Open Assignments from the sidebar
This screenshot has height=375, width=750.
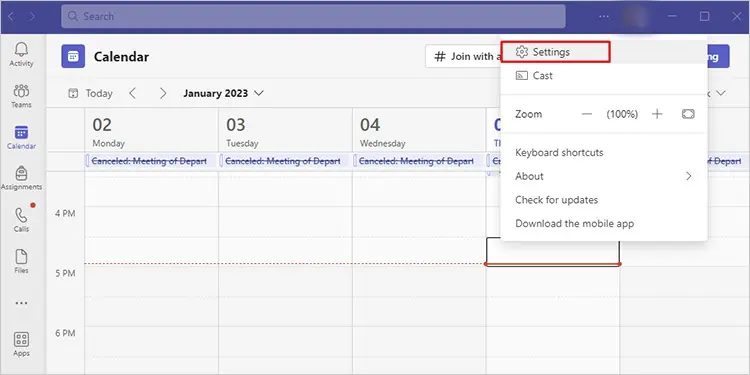[x=22, y=178]
